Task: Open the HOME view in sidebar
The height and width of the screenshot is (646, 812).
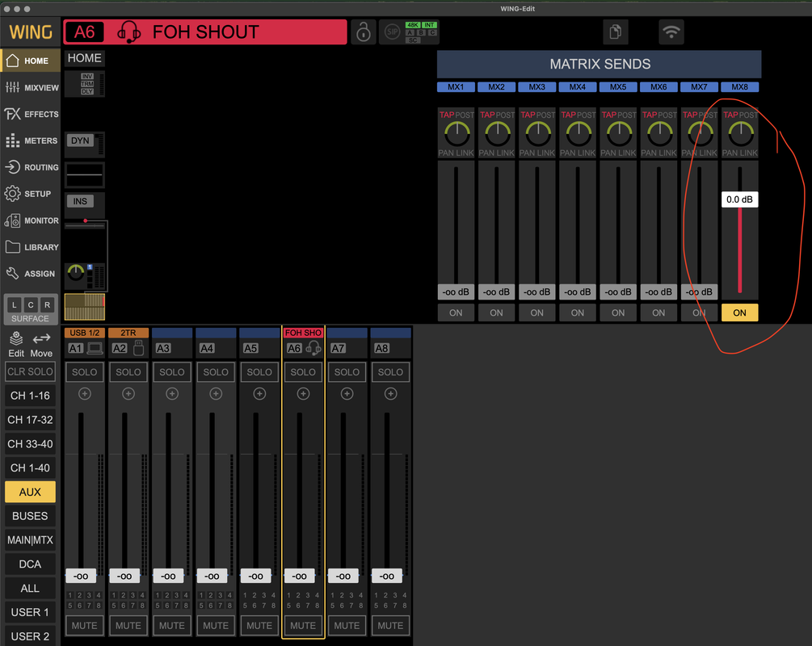Action: tap(30, 61)
